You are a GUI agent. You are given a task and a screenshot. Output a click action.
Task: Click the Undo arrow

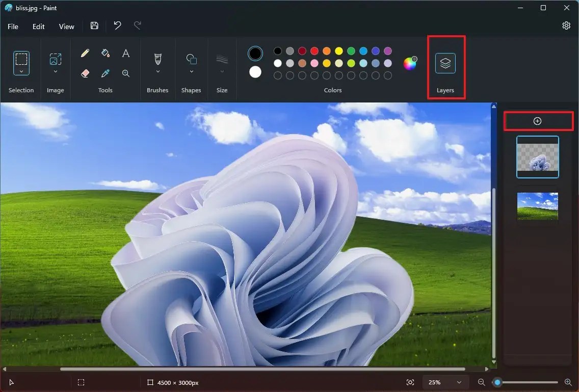click(x=117, y=25)
